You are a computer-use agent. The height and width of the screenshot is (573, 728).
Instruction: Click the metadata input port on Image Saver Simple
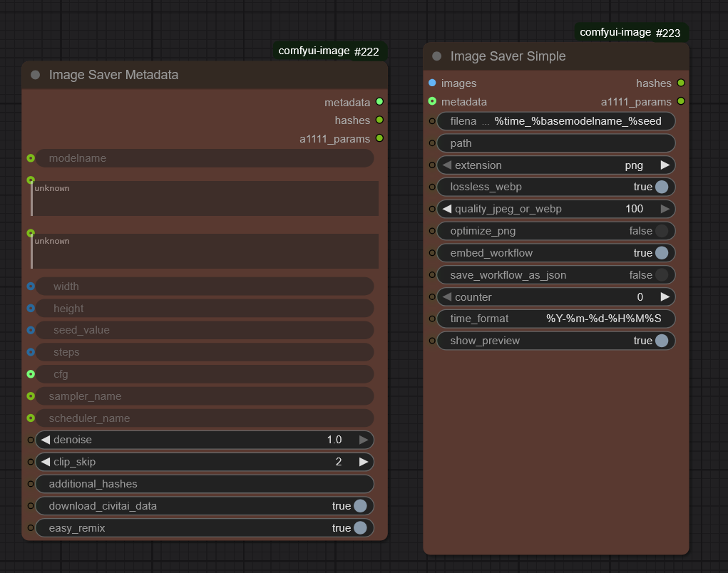click(x=432, y=102)
